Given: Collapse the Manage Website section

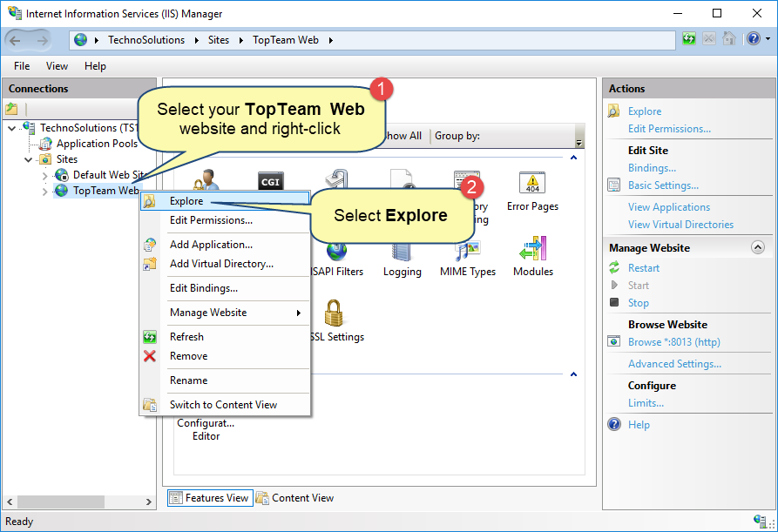Looking at the screenshot, I should click(758, 247).
